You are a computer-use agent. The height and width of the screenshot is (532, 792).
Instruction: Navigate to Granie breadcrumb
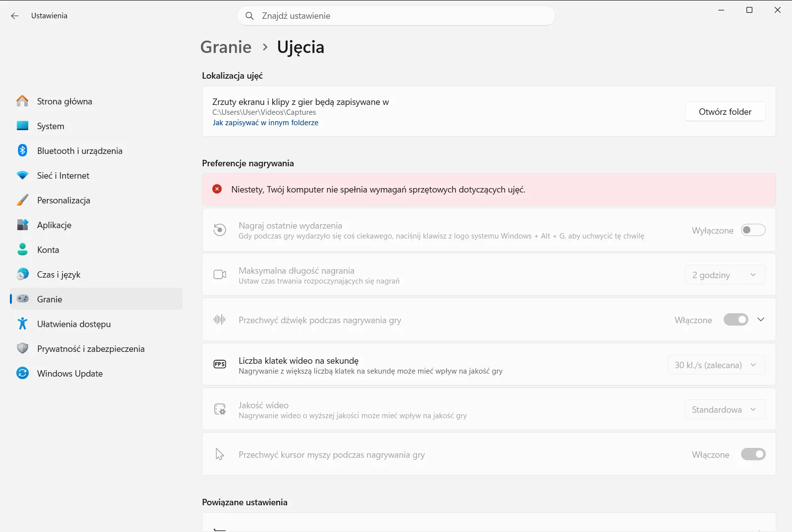pyautogui.click(x=226, y=47)
